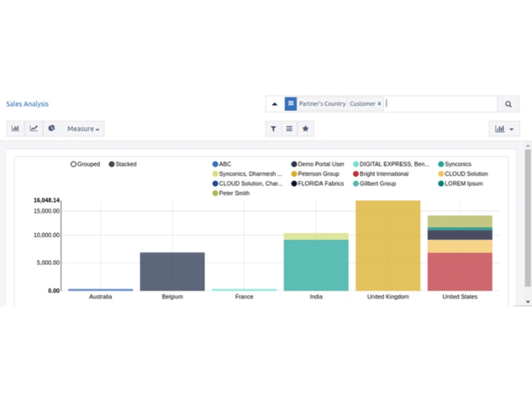The width and height of the screenshot is (532, 400).
Task: Click the scrollbar down arrow
Action: (x=528, y=301)
